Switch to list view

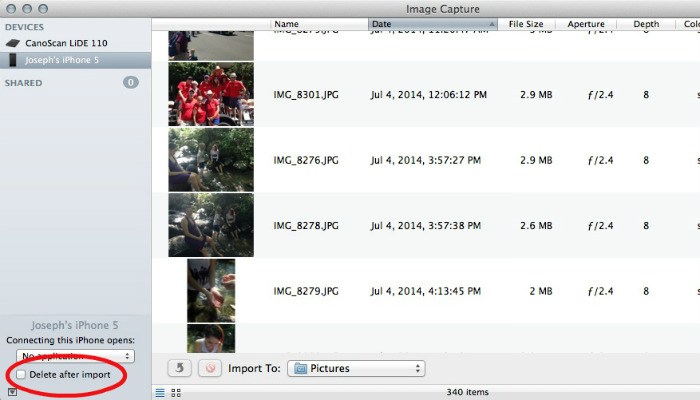click(160, 393)
